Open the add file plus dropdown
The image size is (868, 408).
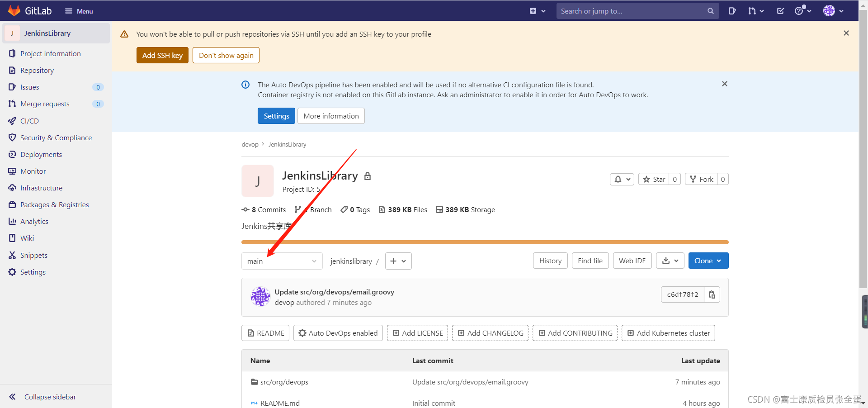pyautogui.click(x=398, y=261)
